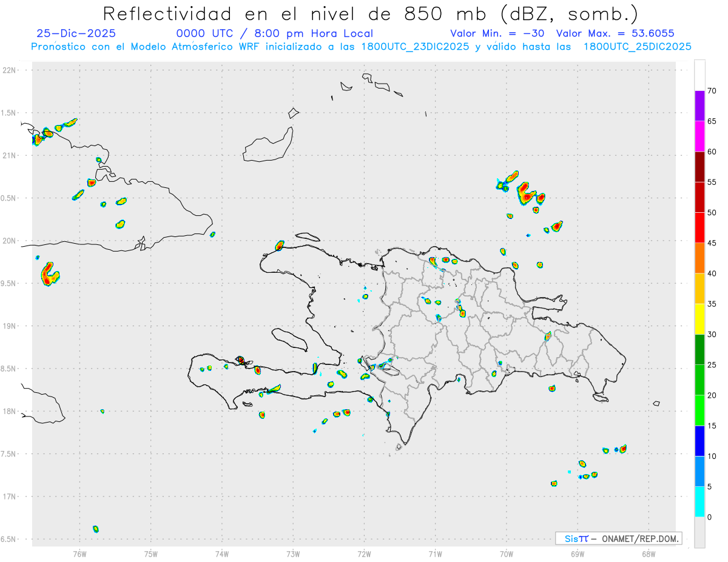Screen dimensions: 728x562
Task: Click the colorbar label '55'
Action: tap(712, 182)
